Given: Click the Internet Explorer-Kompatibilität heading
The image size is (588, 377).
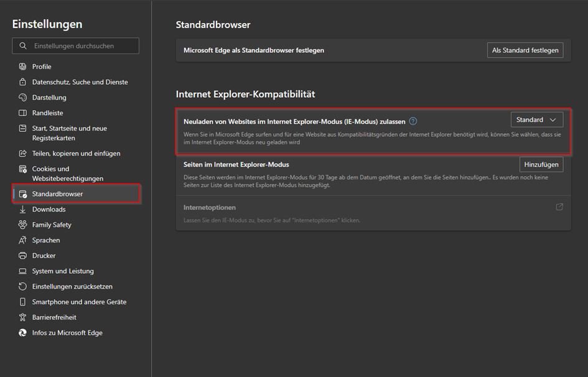Looking at the screenshot, I should (x=245, y=94).
